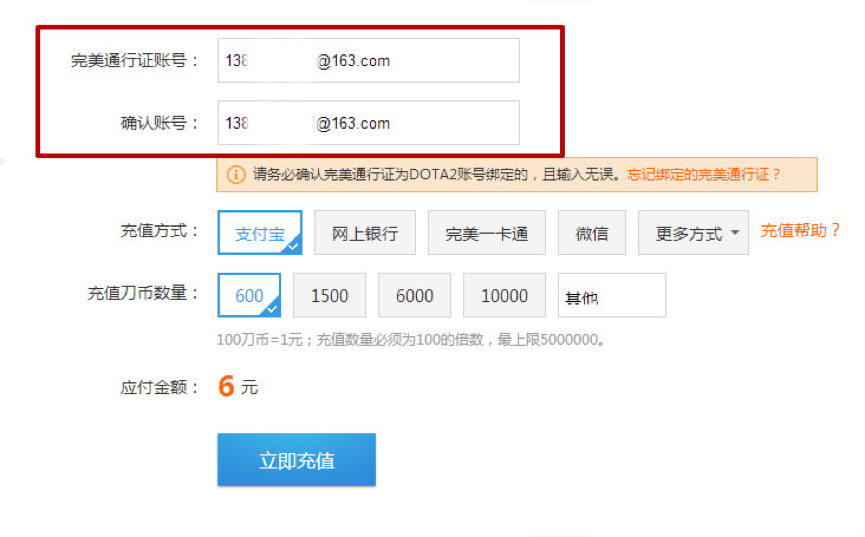Click the 立即充值 button

tap(297, 460)
